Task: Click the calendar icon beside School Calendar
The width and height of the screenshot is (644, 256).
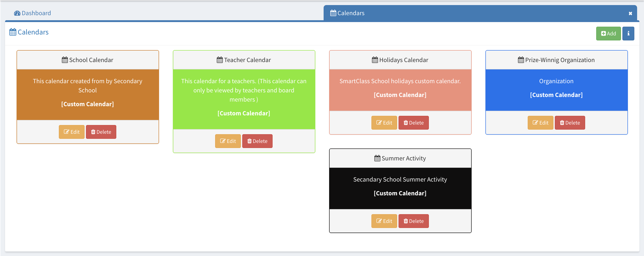Action: click(65, 60)
